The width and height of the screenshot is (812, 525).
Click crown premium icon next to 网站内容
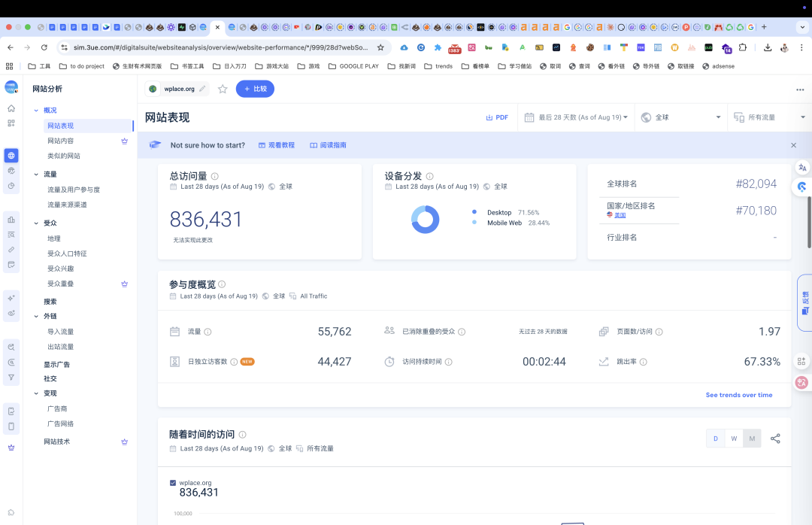124,141
